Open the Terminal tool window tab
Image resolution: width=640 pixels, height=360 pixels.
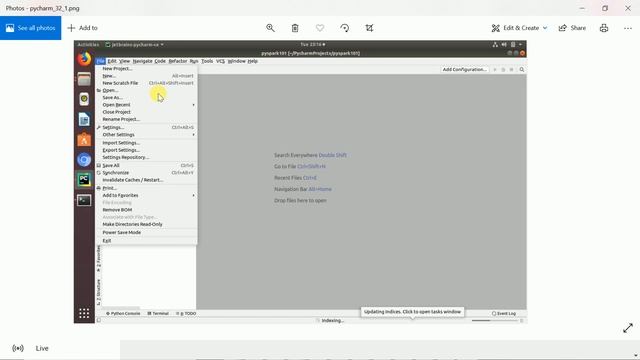pos(158,313)
